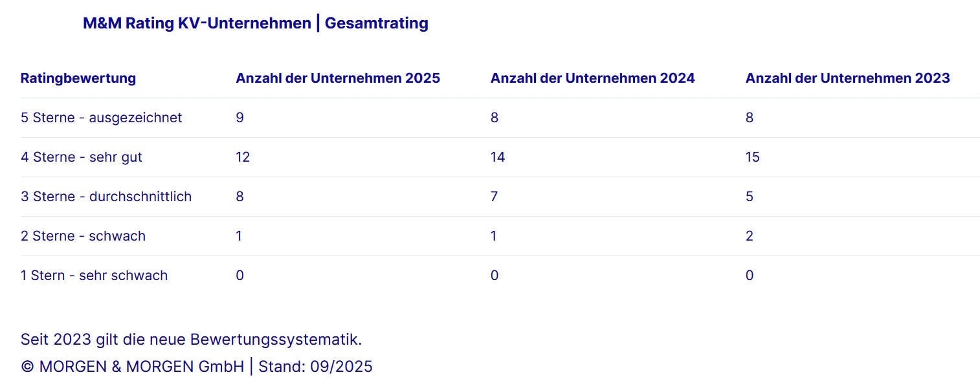This screenshot has width=980, height=390.
Task: Select the 2 Sterne - schwach row label
Action: [x=83, y=236]
